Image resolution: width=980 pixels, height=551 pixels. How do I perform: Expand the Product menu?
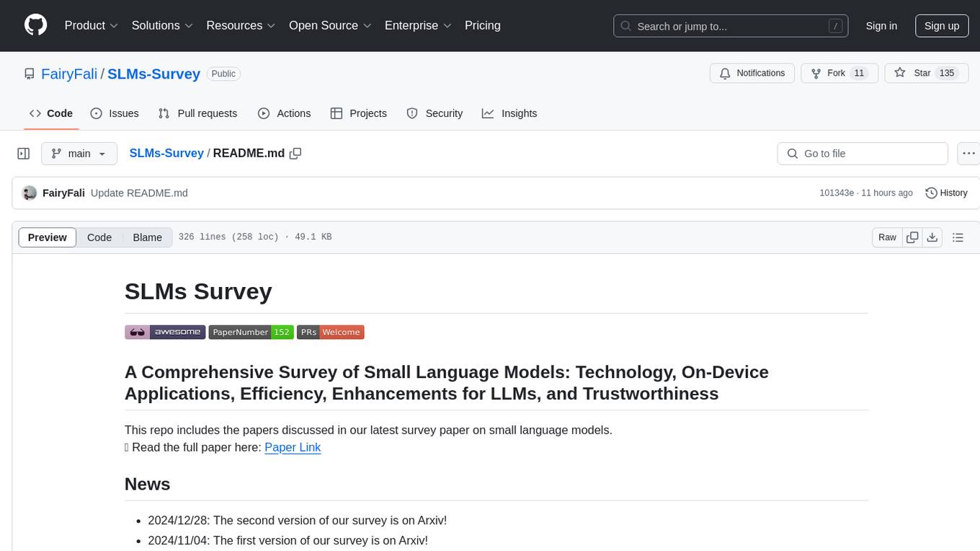92,25
